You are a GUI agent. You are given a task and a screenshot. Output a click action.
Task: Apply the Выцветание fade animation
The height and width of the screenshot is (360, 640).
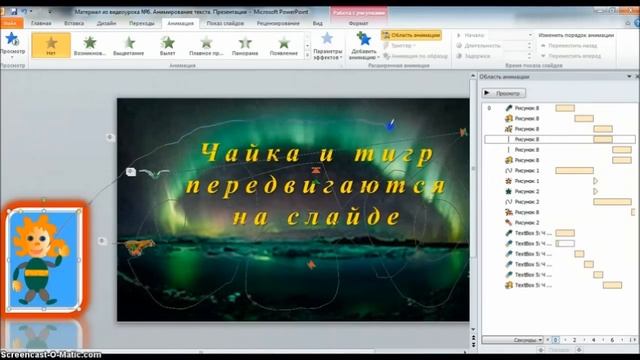(129, 45)
